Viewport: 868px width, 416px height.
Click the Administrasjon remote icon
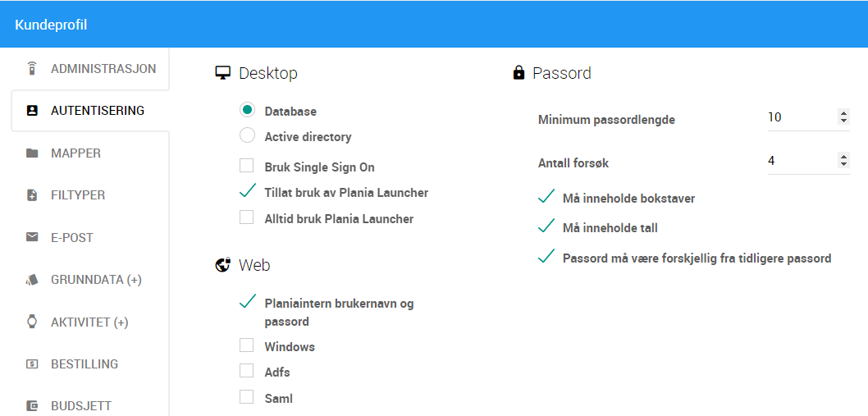32,69
